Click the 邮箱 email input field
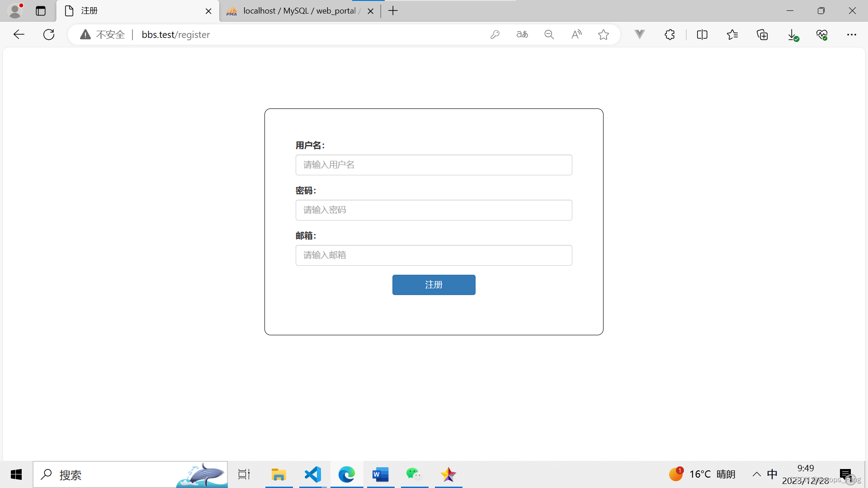868x488 pixels. (x=434, y=255)
